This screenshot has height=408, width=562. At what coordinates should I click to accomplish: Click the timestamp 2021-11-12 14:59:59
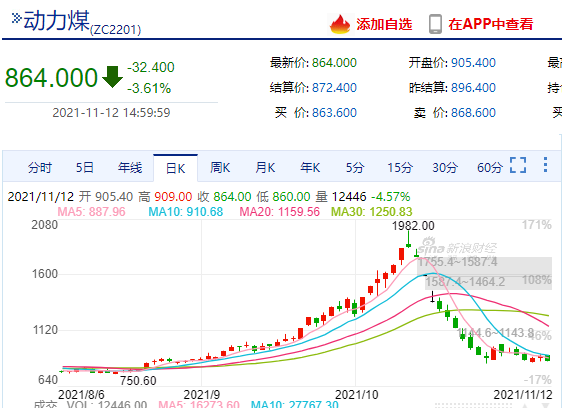tap(111, 113)
